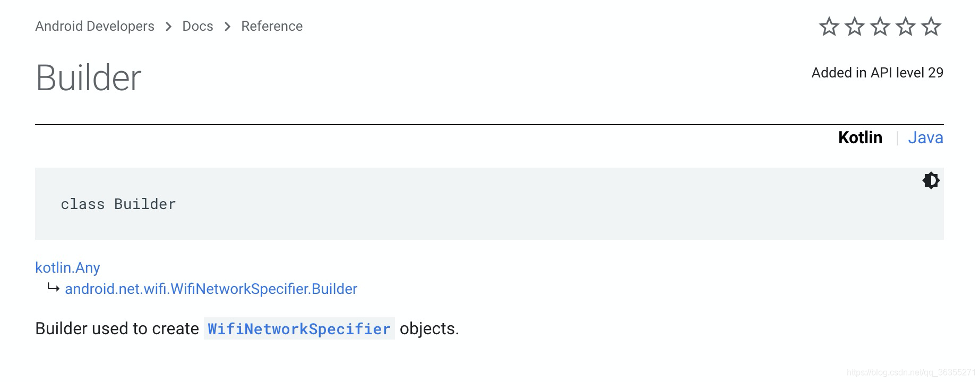The width and height of the screenshot is (980, 382).
Task: Click the first rating star
Action: click(x=829, y=25)
